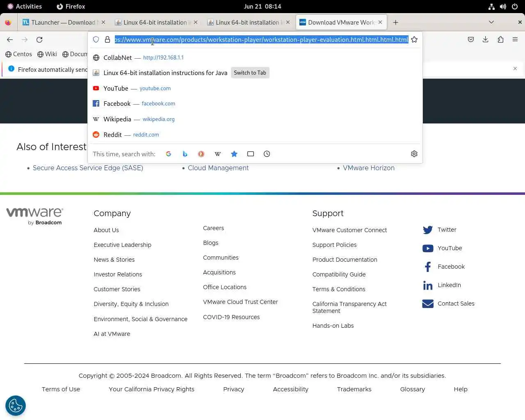The image size is (525, 420).
Task: Click the Facebook footer icon
Action: tap(428, 267)
